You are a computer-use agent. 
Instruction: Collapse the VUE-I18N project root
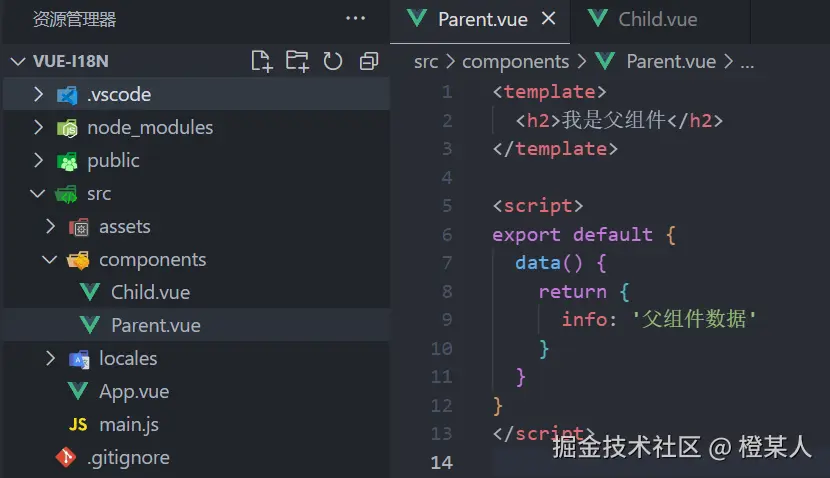[18, 61]
